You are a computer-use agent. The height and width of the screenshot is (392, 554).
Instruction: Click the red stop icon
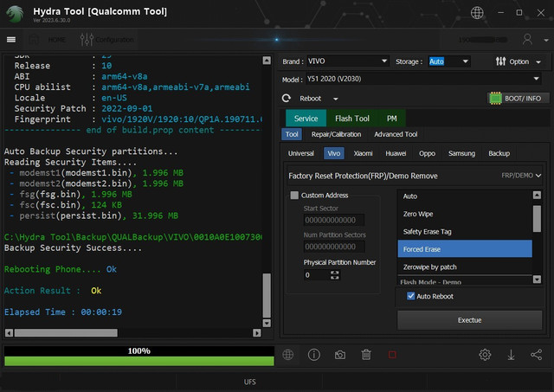click(392, 354)
